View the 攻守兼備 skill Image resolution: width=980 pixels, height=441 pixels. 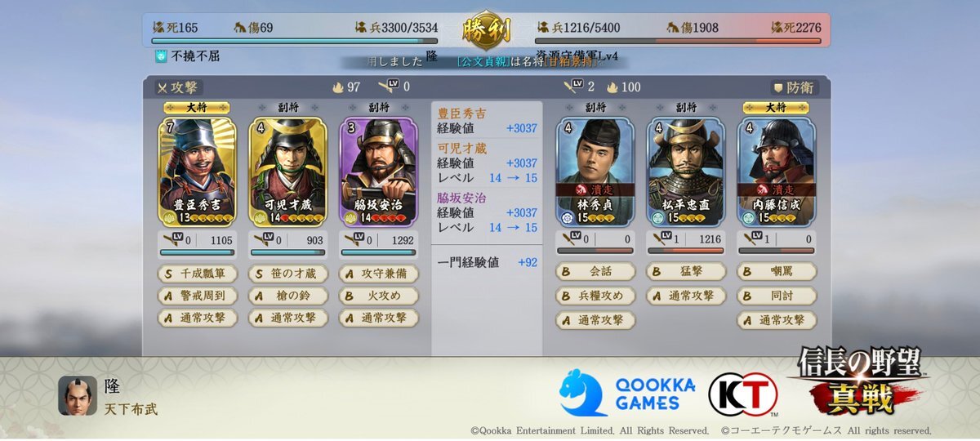[378, 274]
